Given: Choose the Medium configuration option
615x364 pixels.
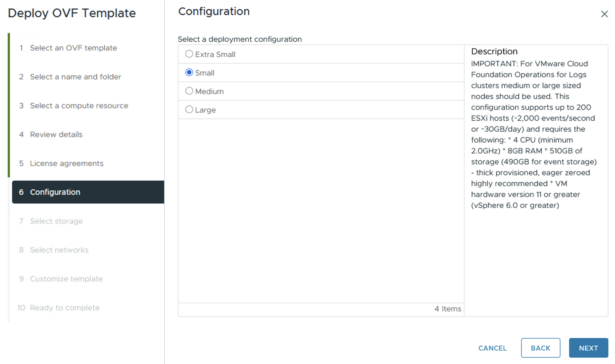Looking at the screenshot, I should (x=189, y=91).
